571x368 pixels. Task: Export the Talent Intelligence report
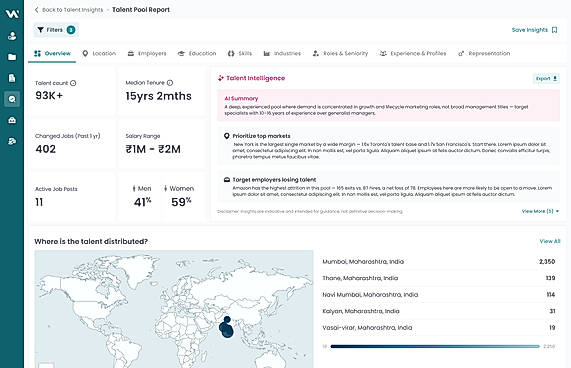(x=546, y=79)
